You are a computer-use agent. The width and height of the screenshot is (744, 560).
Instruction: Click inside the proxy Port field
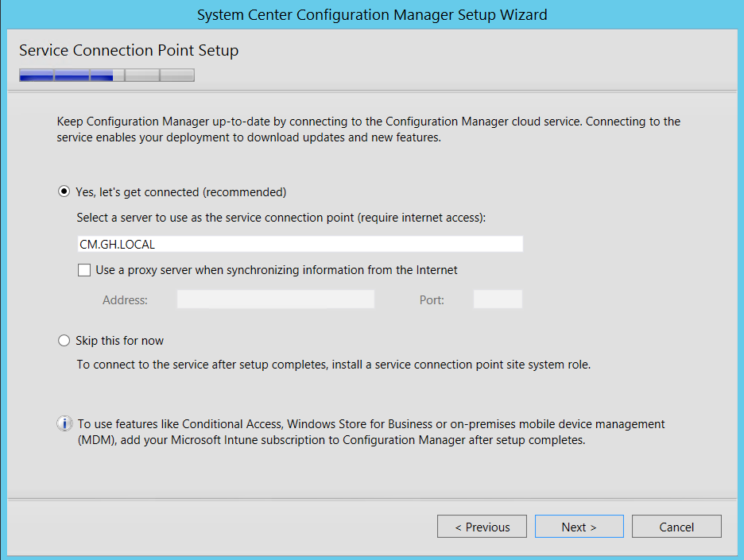tap(499, 299)
